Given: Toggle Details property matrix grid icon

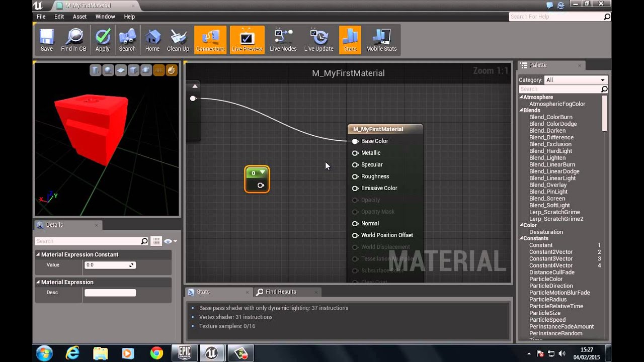Looking at the screenshot, I should [x=156, y=241].
